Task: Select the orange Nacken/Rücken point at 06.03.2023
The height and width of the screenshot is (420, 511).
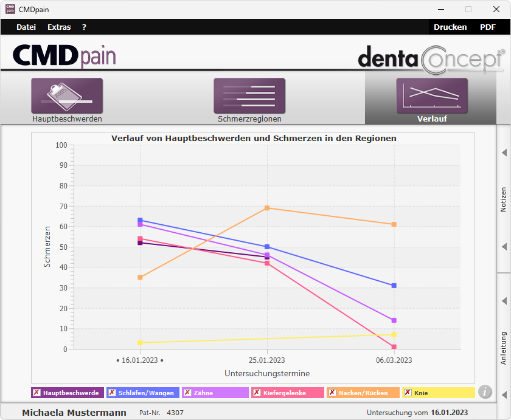Action: (x=394, y=224)
